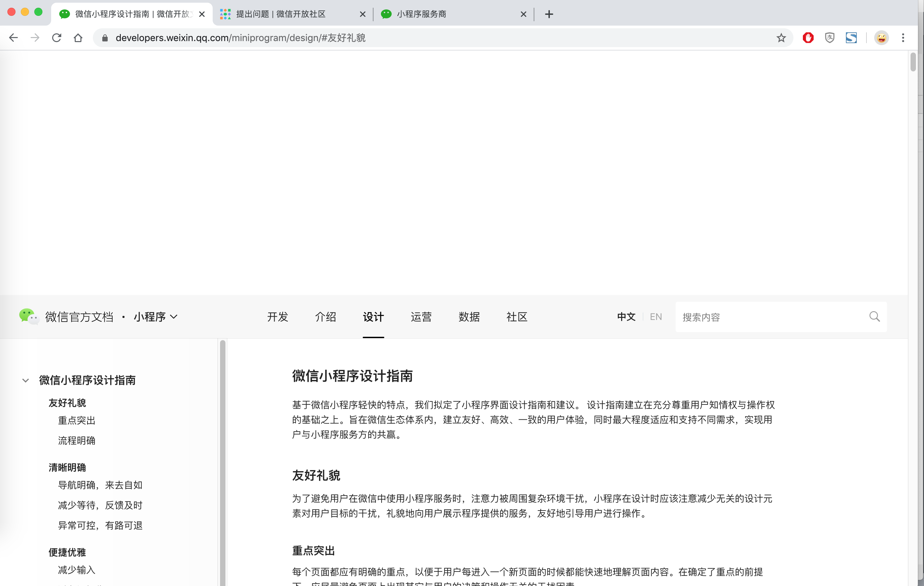Click the blue S extension icon
Image resolution: width=924 pixels, height=586 pixels.
click(851, 38)
